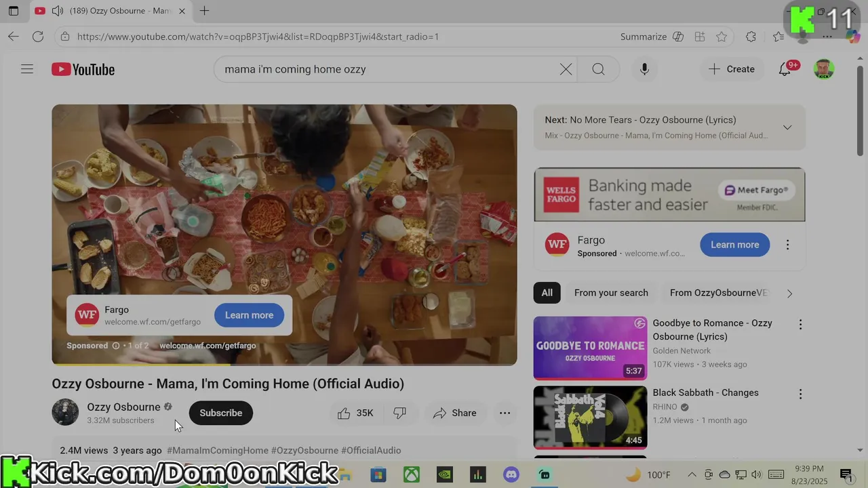Viewport: 868px width, 488px height.
Task: Switch to the Ozzy Osbourne browser tab
Action: (x=112, y=11)
